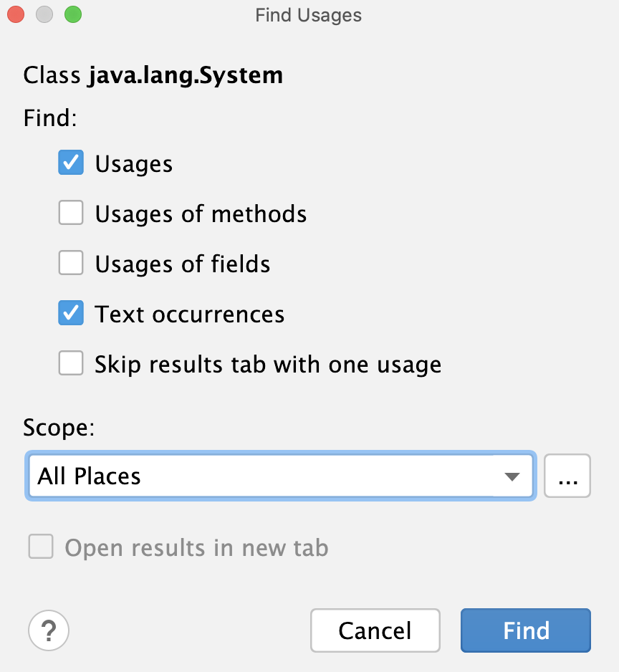Screen dimensions: 619x672
Task: Click the red close traffic light
Action: pos(16,14)
